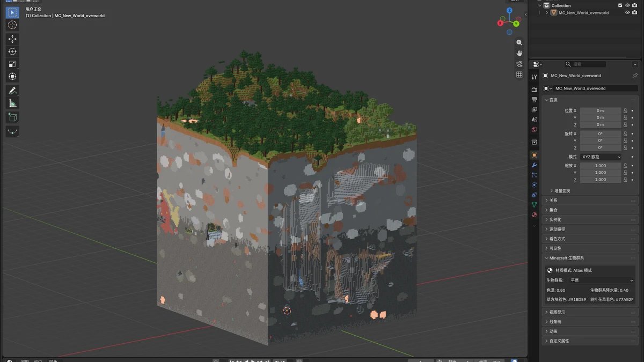Image resolution: width=644 pixels, height=362 pixels.
Task: Hide the Collection in viewport
Action: click(x=627, y=5)
